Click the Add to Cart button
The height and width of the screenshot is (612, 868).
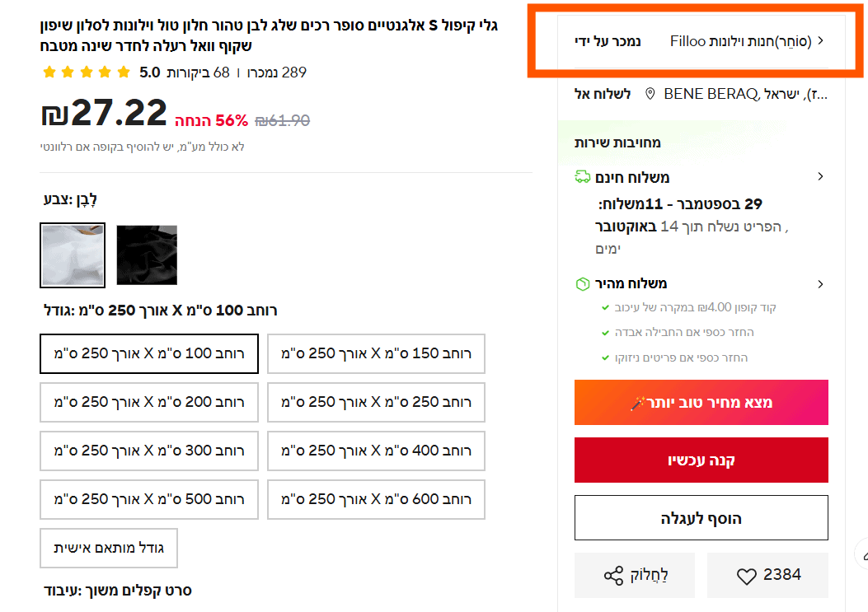(701, 518)
